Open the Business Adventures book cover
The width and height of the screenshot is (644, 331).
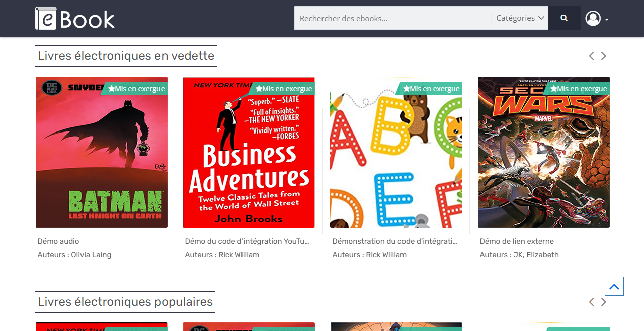[x=249, y=152]
